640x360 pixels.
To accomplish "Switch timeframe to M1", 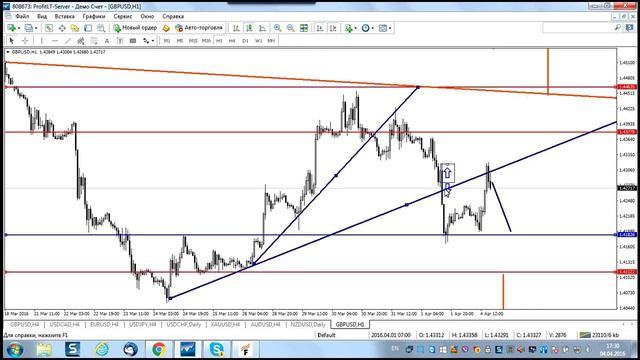I will coord(167,40).
